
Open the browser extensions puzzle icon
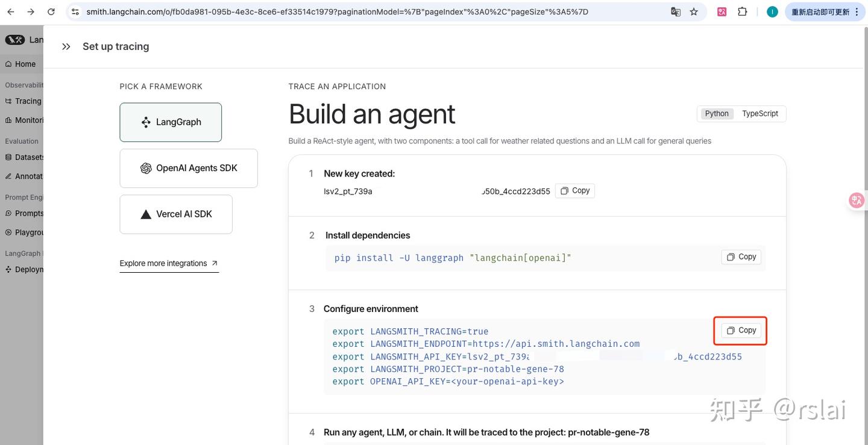(x=743, y=11)
